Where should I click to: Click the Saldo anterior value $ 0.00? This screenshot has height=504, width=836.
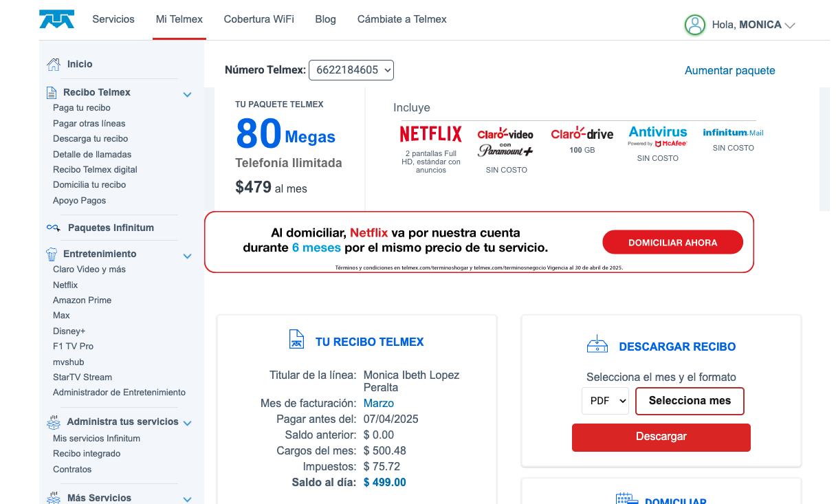tap(379, 435)
